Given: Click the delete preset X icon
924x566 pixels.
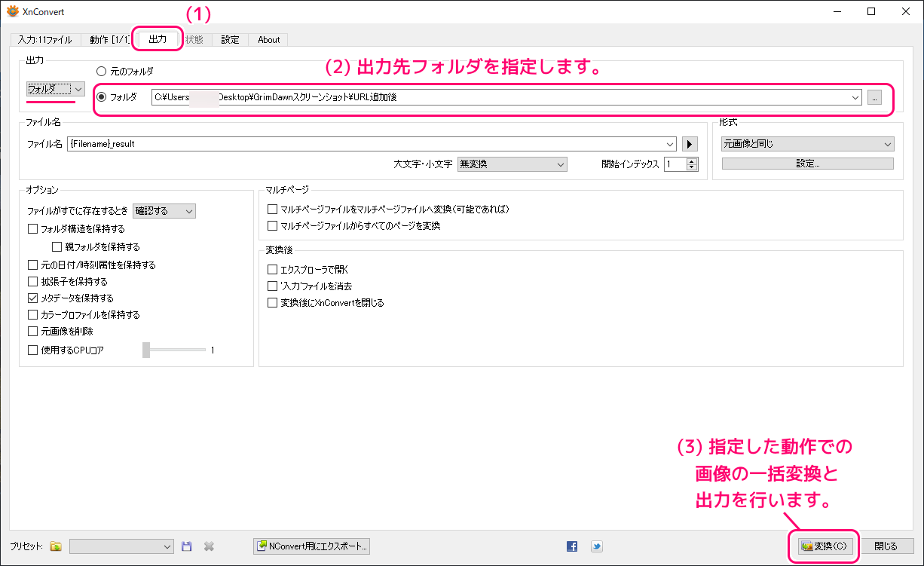Looking at the screenshot, I should [210, 546].
